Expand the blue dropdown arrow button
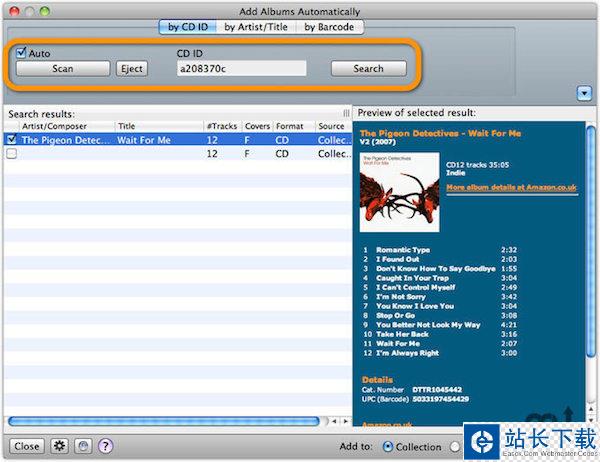 (x=584, y=93)
